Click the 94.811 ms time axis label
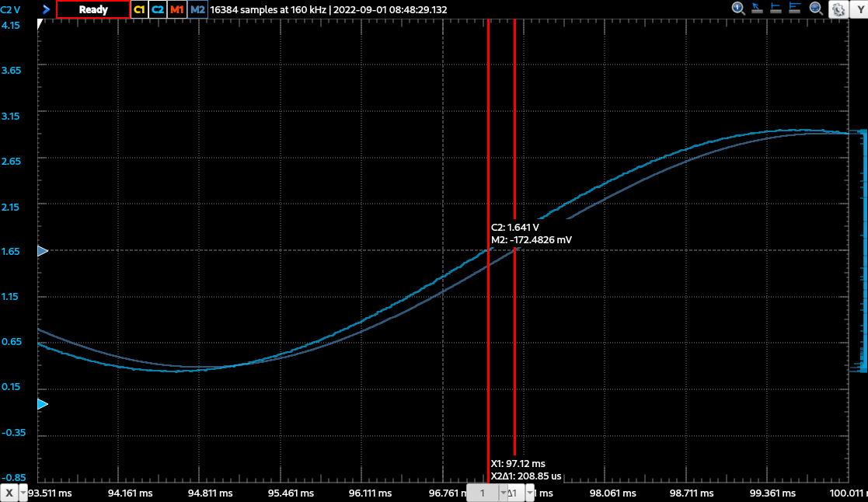Image resolution: width=868 pixels, height=502 pixels. point(211,493)
